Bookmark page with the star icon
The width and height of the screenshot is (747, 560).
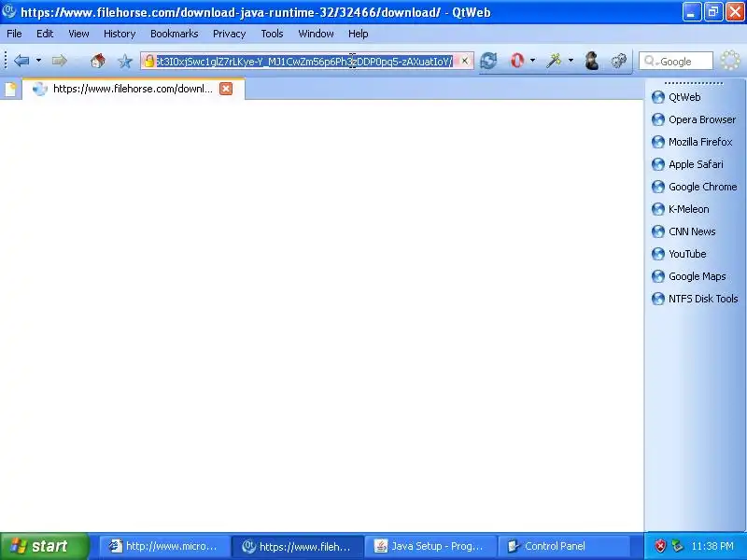[x=125, y=61]
